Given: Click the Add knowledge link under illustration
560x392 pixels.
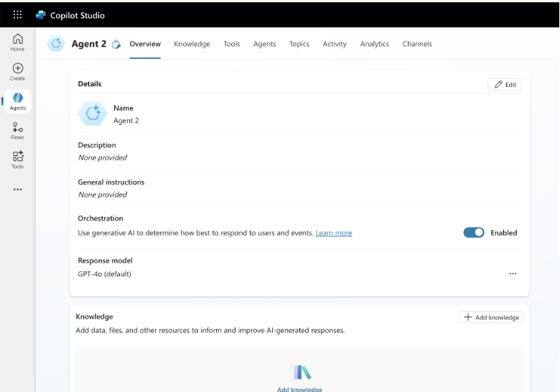Looking at the screenshot, I should (x=299, y=389).
